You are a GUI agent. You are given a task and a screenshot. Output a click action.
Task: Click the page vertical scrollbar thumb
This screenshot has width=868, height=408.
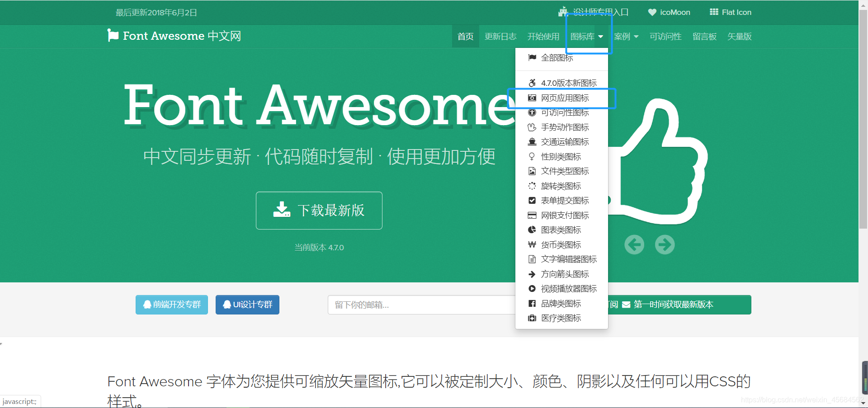click(x=863, y=120)
